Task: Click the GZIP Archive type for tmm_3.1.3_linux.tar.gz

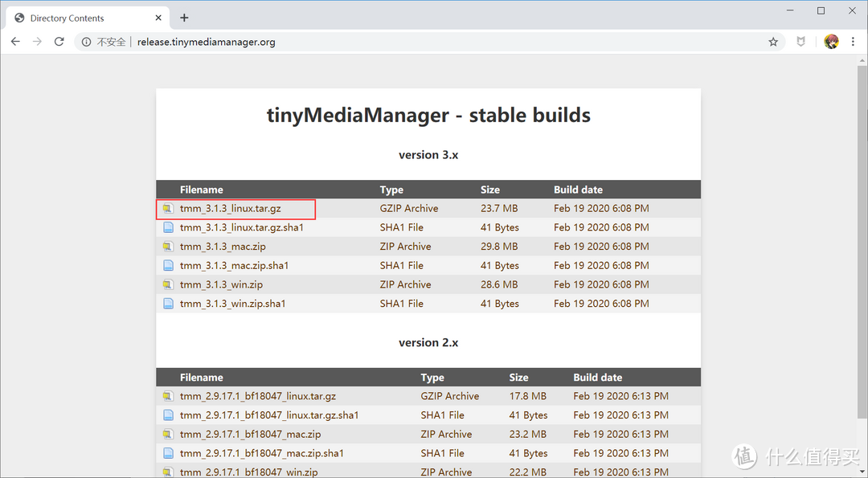Action: (x=409, y=209)
